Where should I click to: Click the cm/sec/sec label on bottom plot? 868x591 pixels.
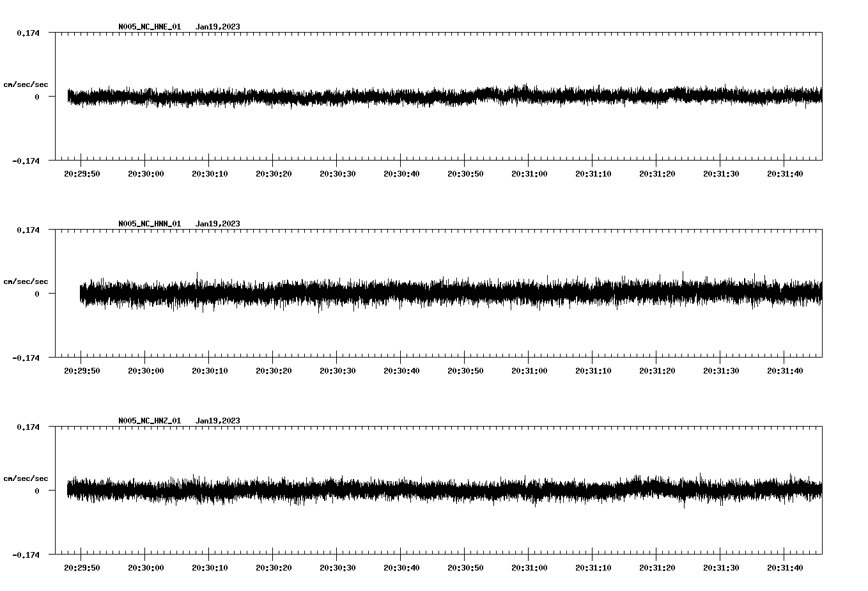(x=26, y=478)
